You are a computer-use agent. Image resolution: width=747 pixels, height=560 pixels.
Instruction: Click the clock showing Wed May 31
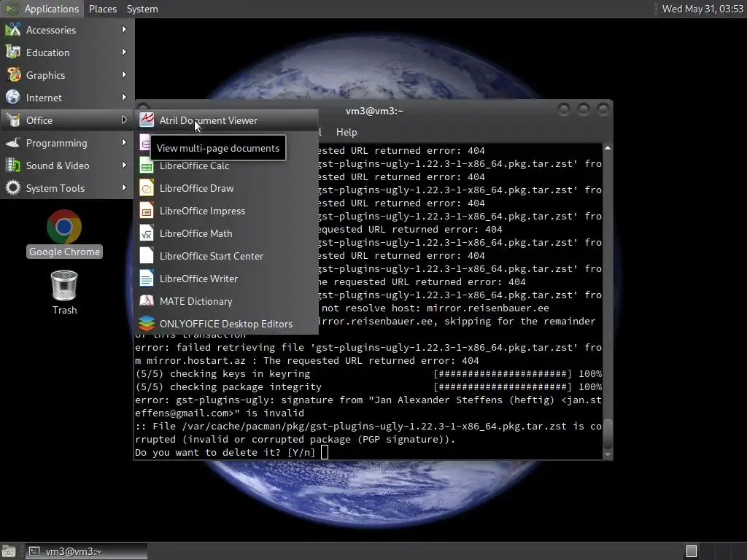pos(703,9)
